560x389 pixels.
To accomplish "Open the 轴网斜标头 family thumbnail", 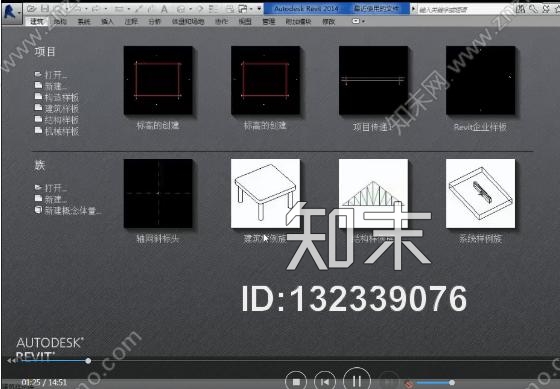I will pos(158,193).
